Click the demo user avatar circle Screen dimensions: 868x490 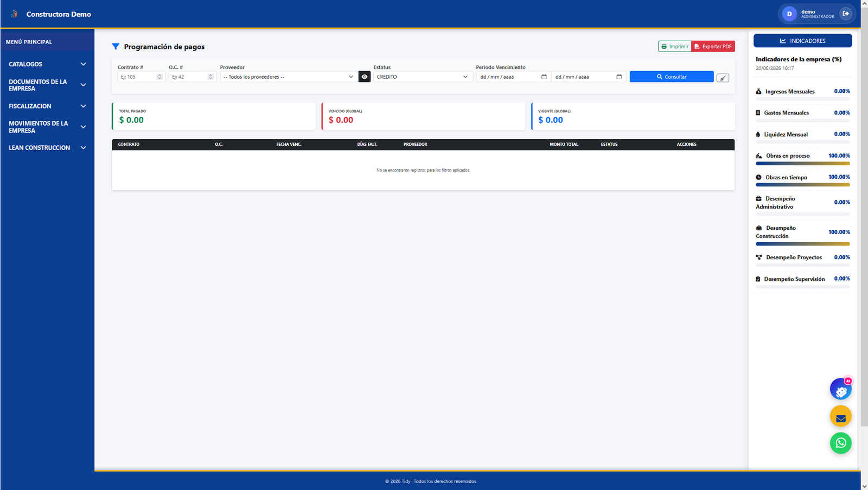tap(789, 14)
